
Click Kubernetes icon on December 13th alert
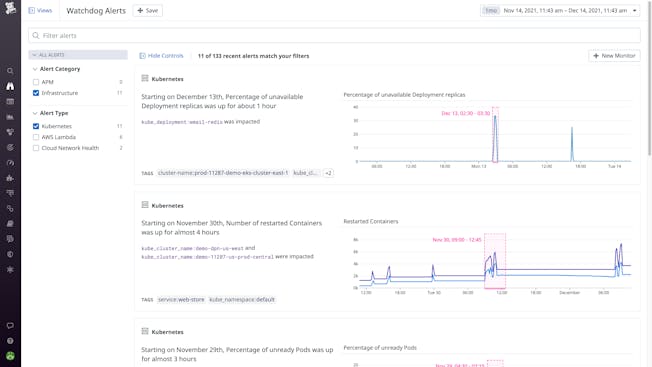coord(145,78)
